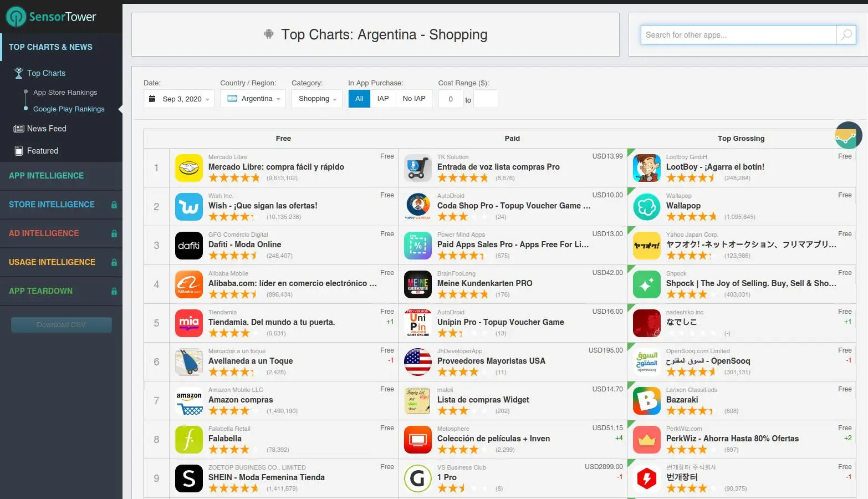Viewport: 868px width, 499px height.
Task: Select the No IAP filter option
Action: (414, 99)
